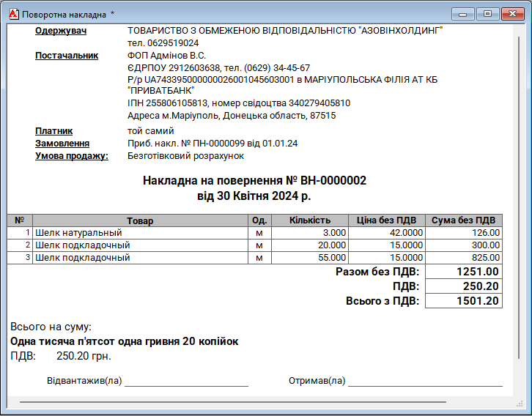The height and width of the screenshot is (416, 532).
Task: Click the application icon in title bar
Action: coord(12,14)
